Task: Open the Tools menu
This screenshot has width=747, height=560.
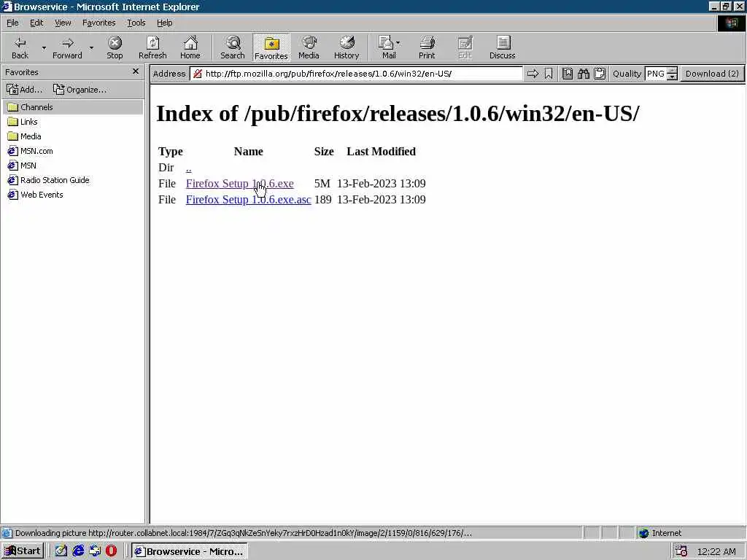Action: tap(136, 23)
